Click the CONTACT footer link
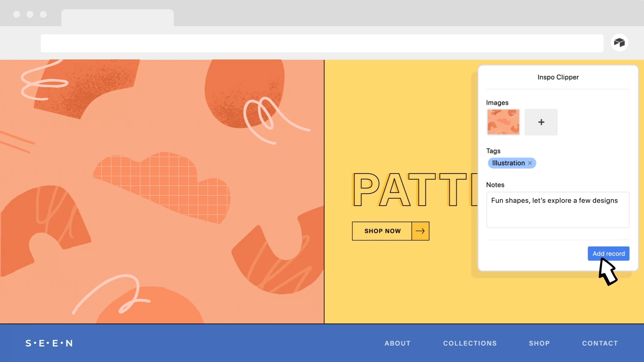Image resolution: width=644 pixels, height=362 pixels. coord(600,343)
